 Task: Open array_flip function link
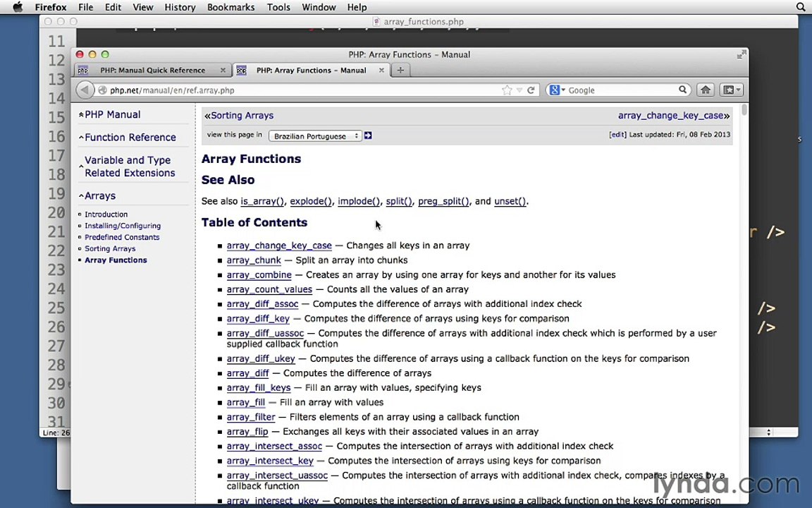tap(247, 431)
